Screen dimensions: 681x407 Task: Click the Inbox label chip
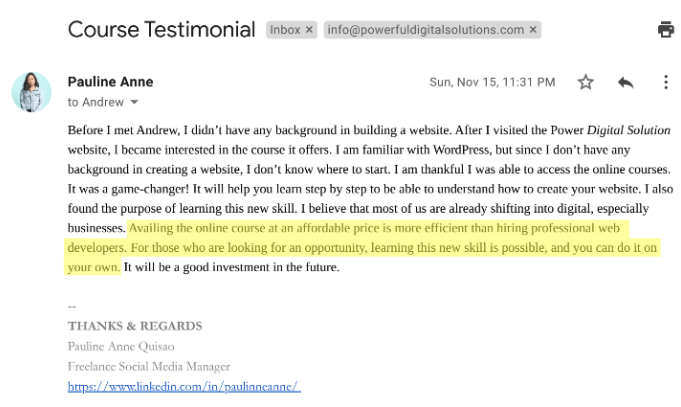[x=285, y=30]
